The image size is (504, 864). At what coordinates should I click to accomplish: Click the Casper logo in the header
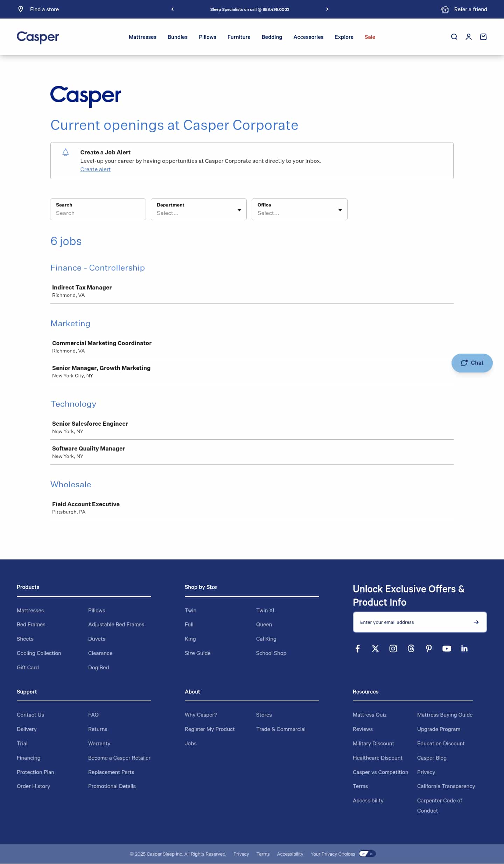[x=38, y=37]
